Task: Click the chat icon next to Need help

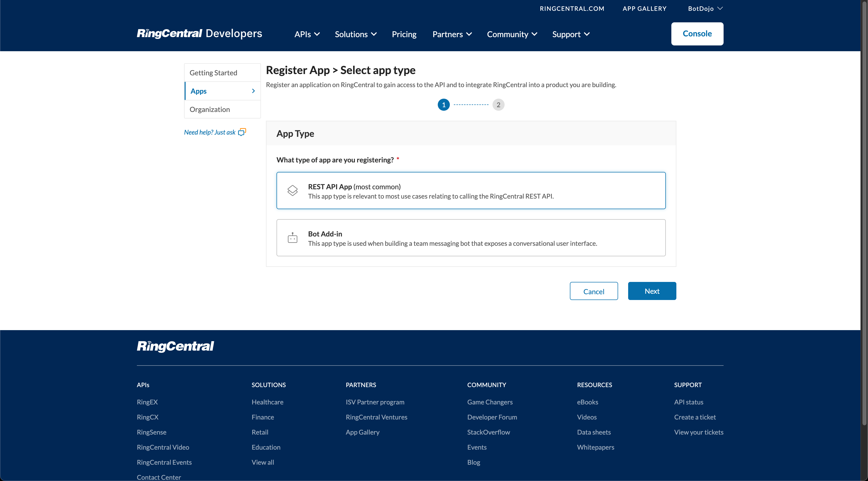Action: click(x=242, y=132)
